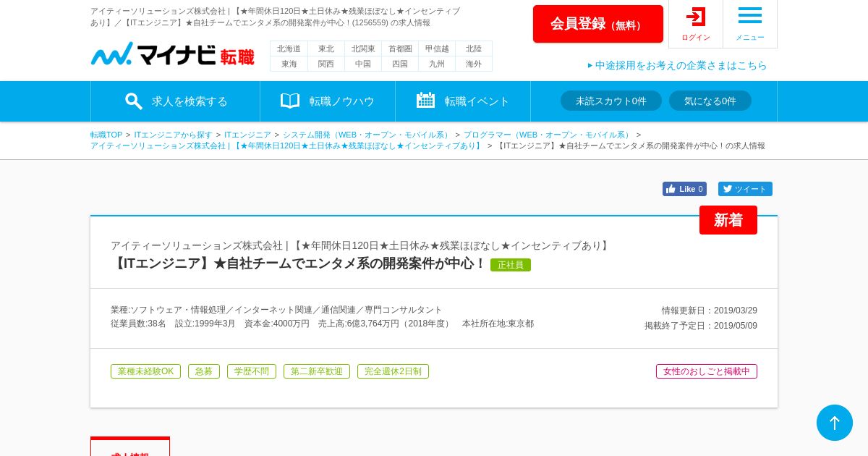Click the Facebook Like button

(684, 189)
